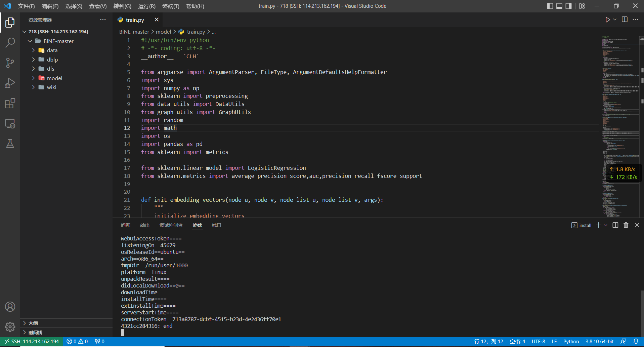Image resolution: width=644 pixels, height=347 pixels.
Task: Split the editor to the right
Action: pos(625,20)
